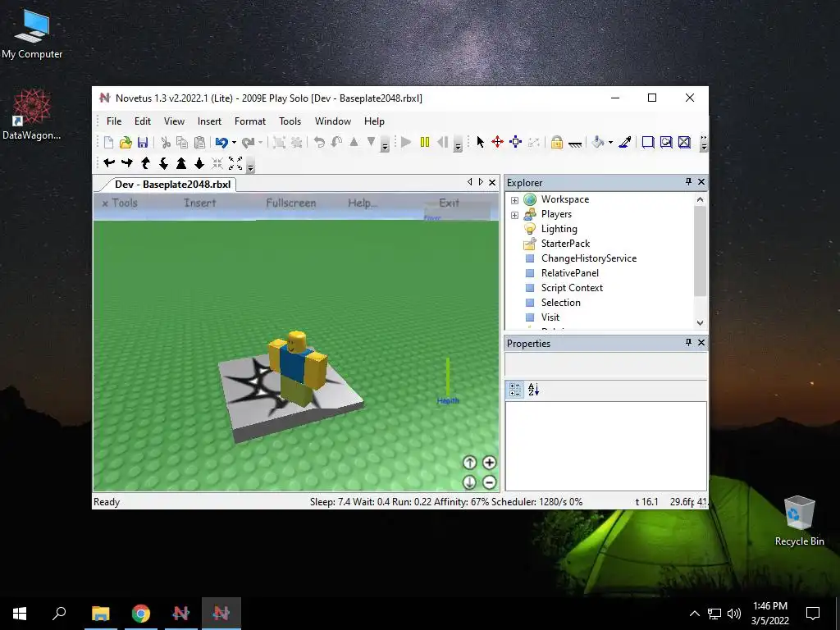
Task: Expand the Workspace tree node
Action: tap(514, 200)
